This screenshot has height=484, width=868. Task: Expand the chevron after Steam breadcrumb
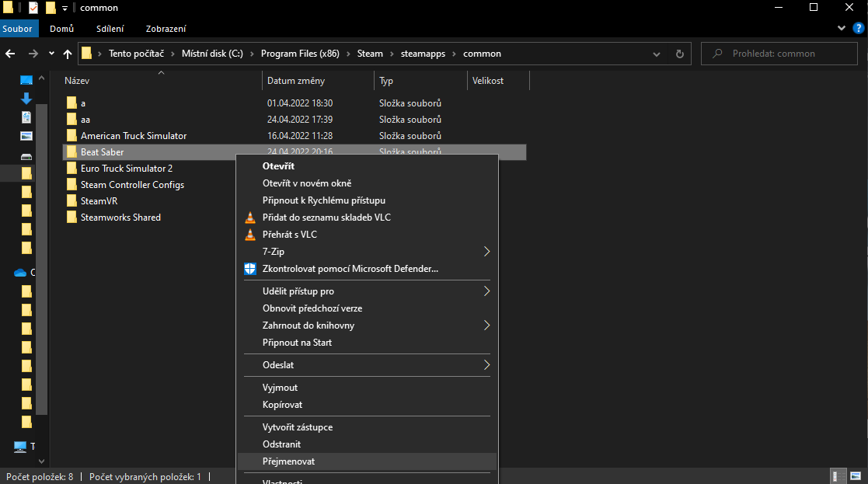pyautogui.click(x=392, y=54)
